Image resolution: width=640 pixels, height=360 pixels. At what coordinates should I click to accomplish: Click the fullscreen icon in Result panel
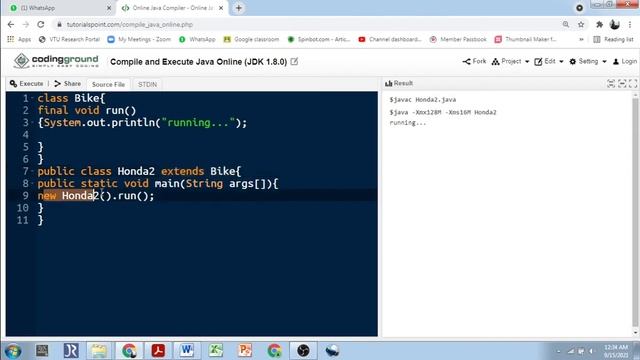coord(633,84)
